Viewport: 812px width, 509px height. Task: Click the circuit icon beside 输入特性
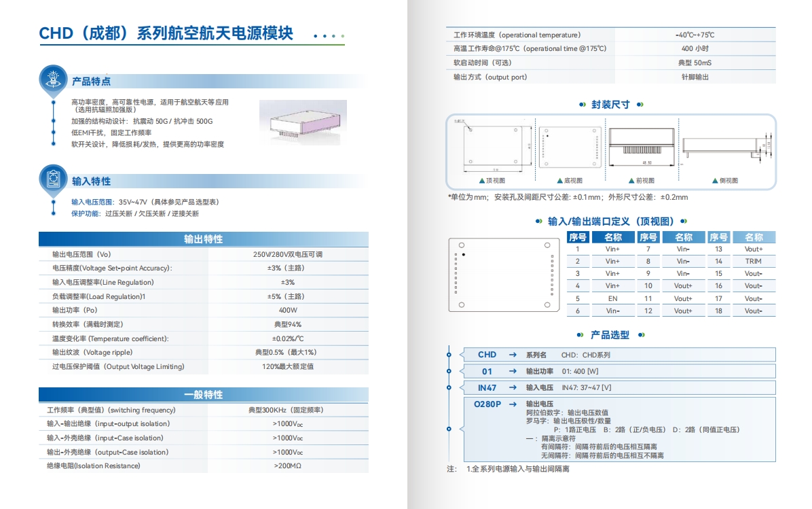53,178
